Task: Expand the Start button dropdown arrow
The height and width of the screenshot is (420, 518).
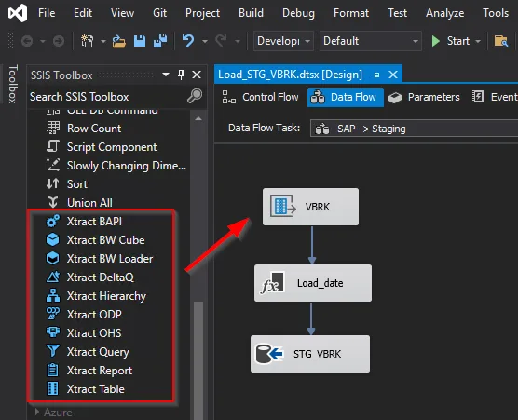Action: 478,42
